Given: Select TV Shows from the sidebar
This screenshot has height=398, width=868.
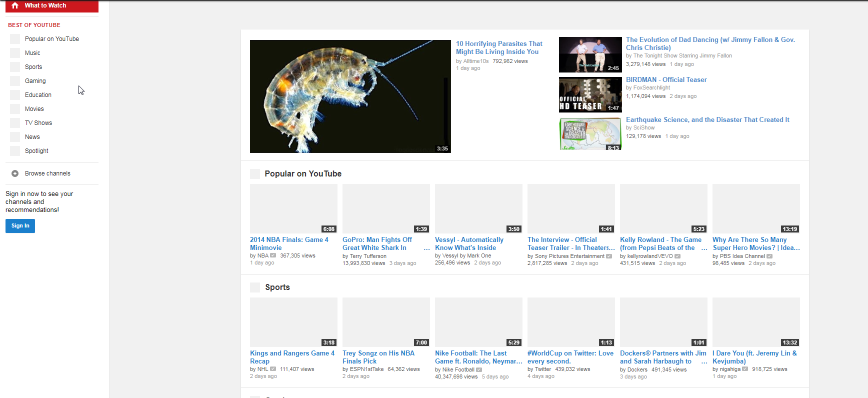Looking at the screenshot, I should coord(38,123).
